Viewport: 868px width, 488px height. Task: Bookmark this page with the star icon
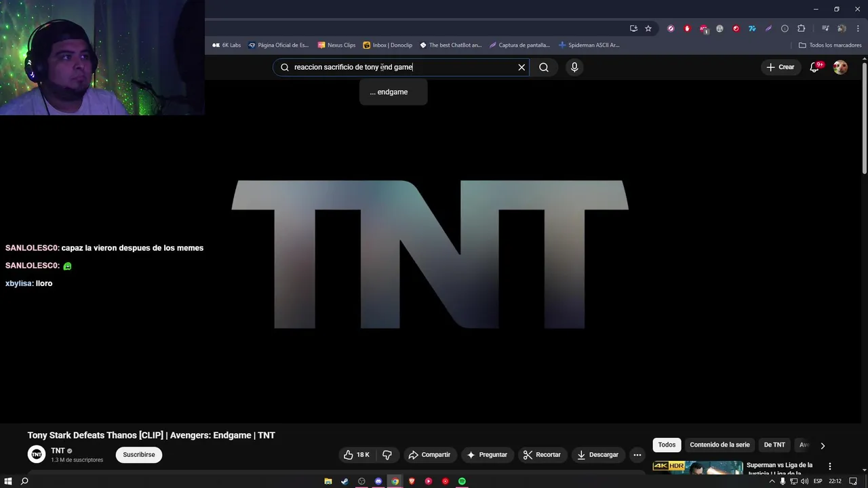[648, 28]
